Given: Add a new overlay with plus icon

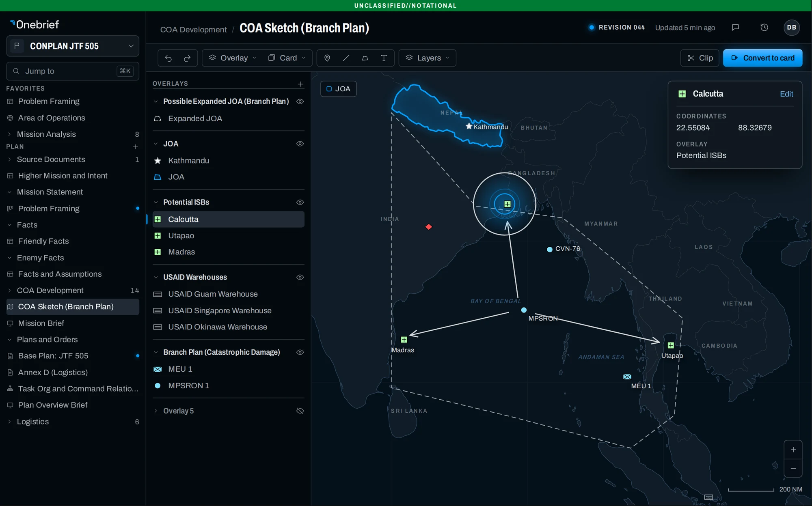Looking at the screenshot, I should pyautogui.click(x=300, y=84).
